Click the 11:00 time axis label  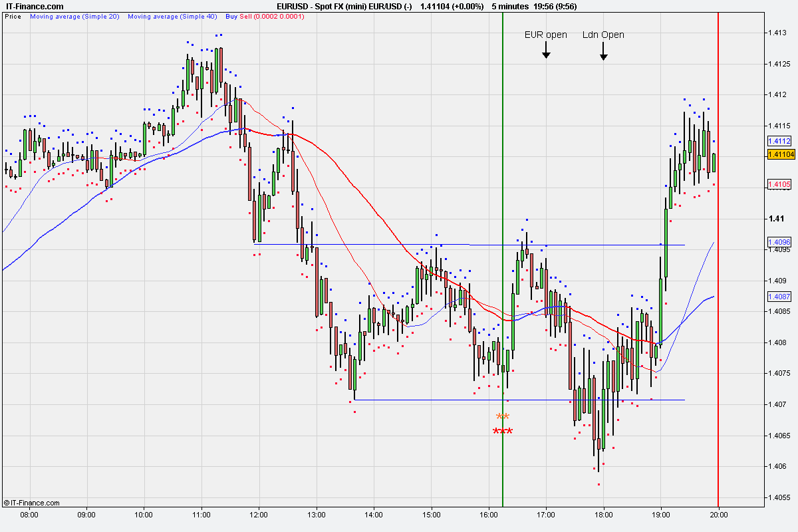point(201,515)
